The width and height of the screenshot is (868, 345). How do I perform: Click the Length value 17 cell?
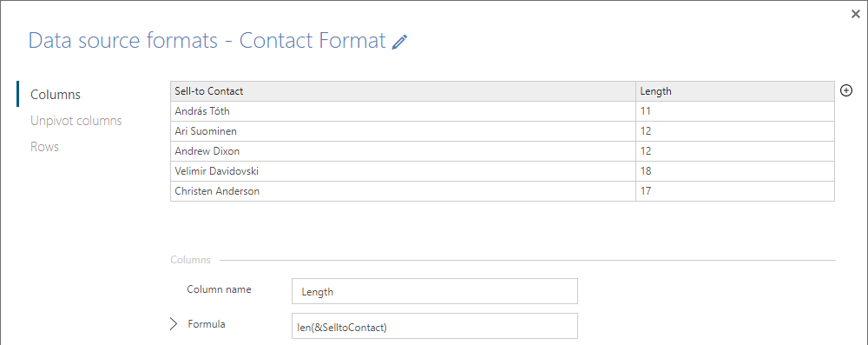[x=734, y=191]
